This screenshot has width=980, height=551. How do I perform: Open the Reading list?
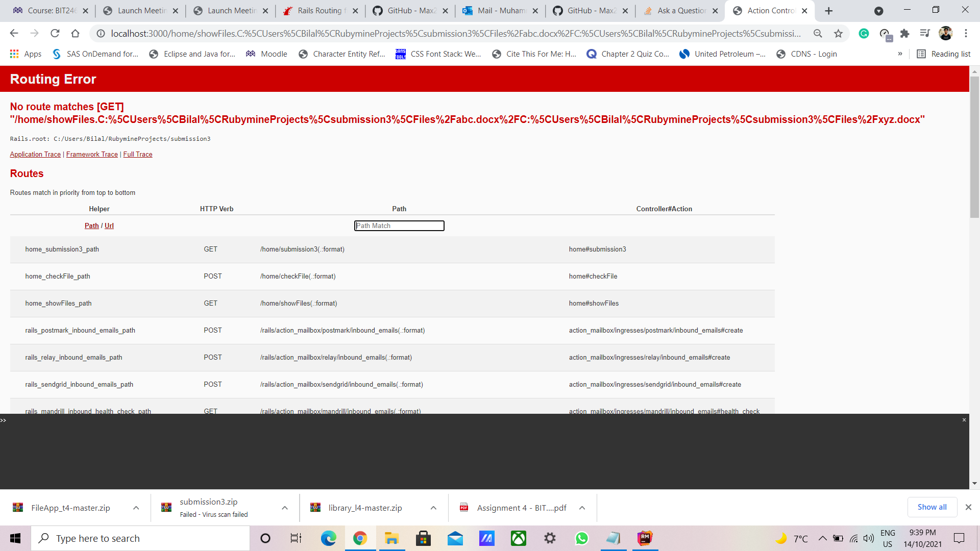[943, 54]
